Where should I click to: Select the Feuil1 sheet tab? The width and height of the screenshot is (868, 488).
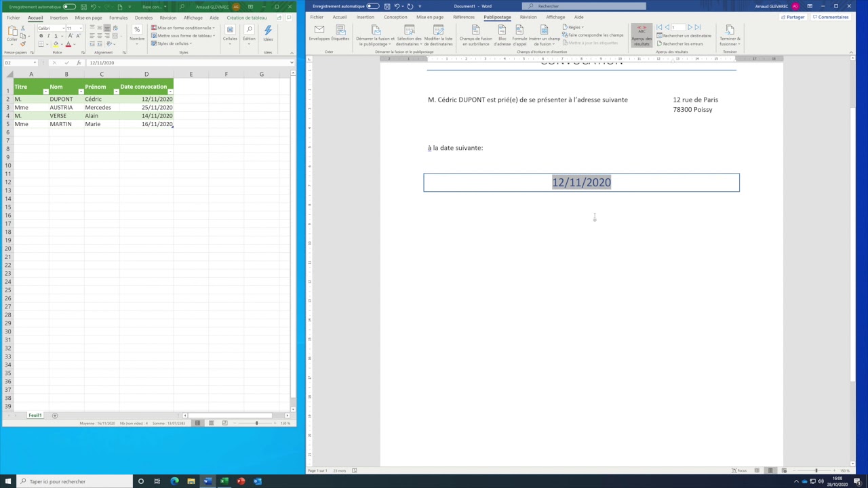pyautogui.click(x=35, y=415)
